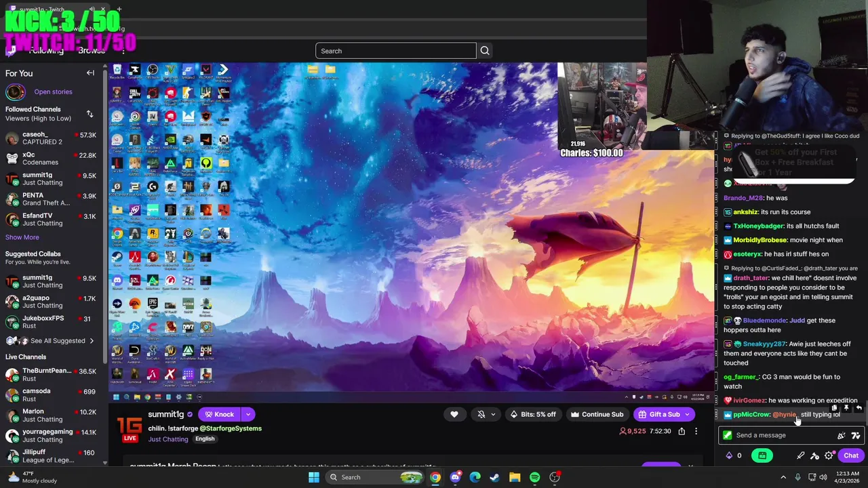Sort Followed Channels list order

(90, 114)
